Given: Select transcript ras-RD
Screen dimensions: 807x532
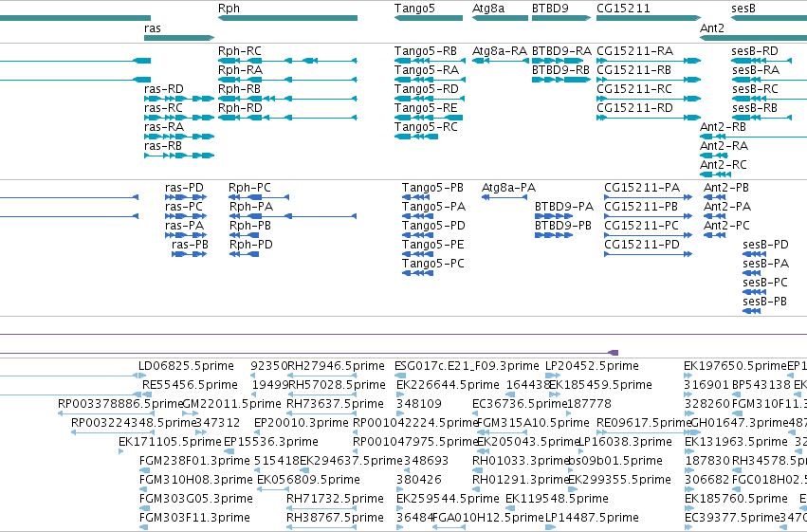Looking at the screenshot, I should [179, 99].
